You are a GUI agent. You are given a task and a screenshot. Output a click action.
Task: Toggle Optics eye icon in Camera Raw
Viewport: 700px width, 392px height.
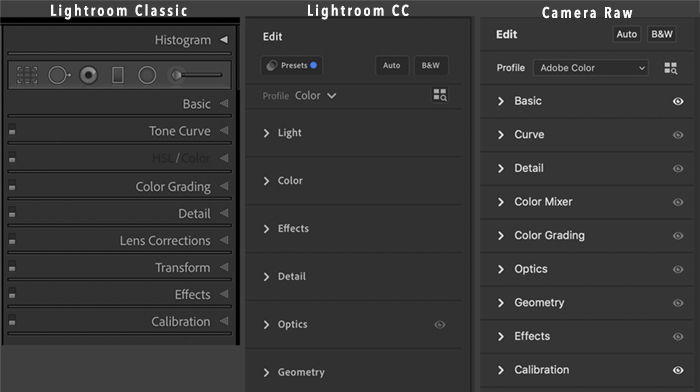(678, 269)
